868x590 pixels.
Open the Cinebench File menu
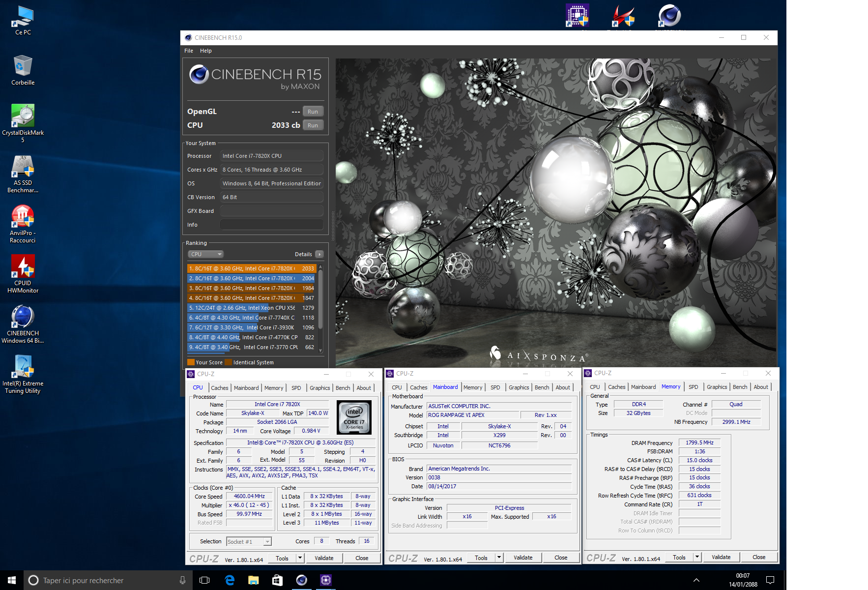coord(189,51)
